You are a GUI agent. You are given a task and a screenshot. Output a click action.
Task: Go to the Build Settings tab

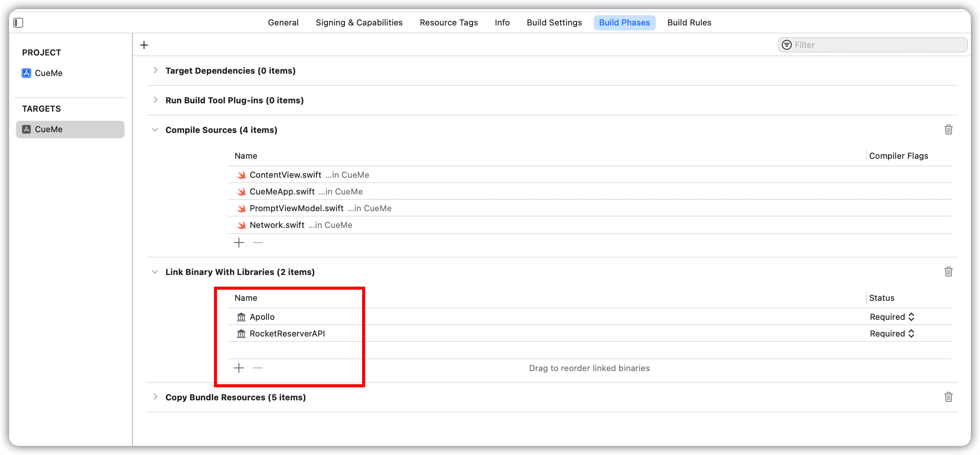[554, 23]
